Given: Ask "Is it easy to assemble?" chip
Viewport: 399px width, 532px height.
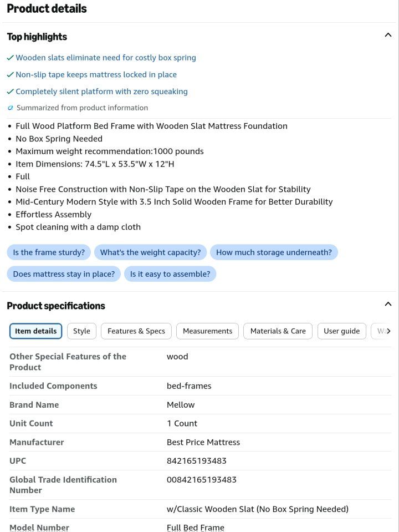Looking at the screenshot, I should coord(170,274).
